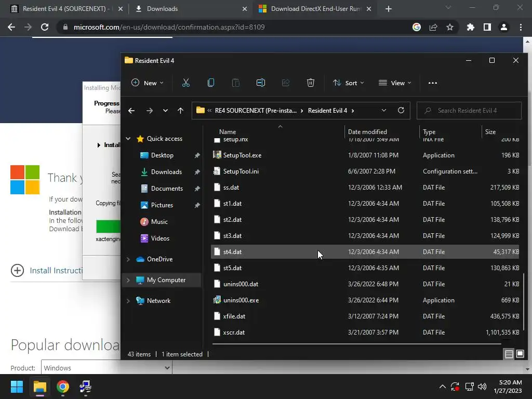
Task: Open the Windows Start button
Action: coord(17,387)
